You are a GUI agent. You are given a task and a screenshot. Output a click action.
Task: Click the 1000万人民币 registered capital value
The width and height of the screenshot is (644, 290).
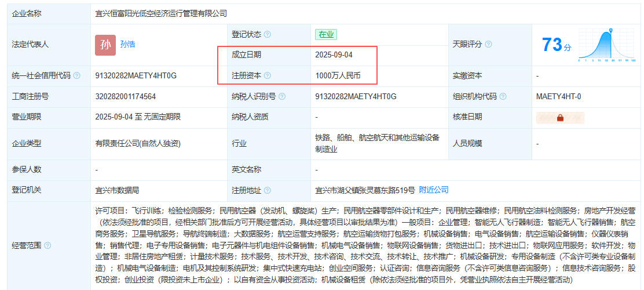click(x=338, y=75)
